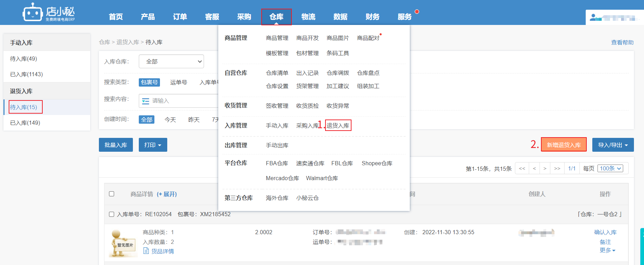
Task: Click the 货品详情 document icon
Action: pyautogui.click(x=146, y=251)
